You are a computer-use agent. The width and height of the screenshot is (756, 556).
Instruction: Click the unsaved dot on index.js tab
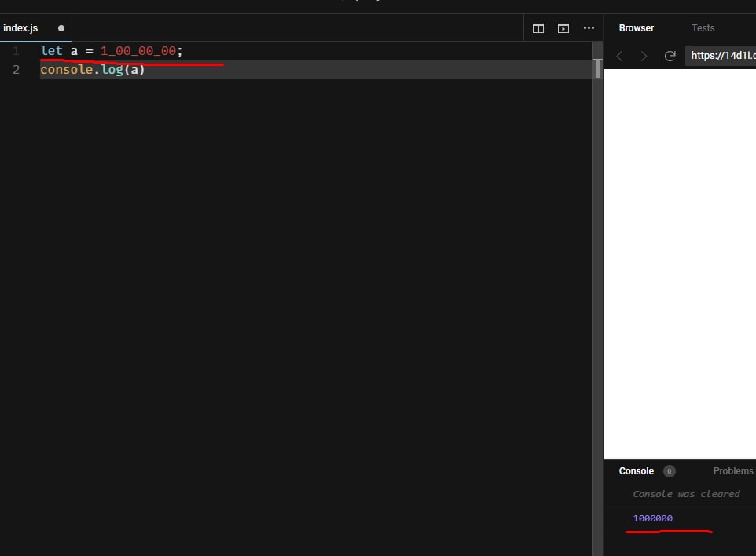61,28
